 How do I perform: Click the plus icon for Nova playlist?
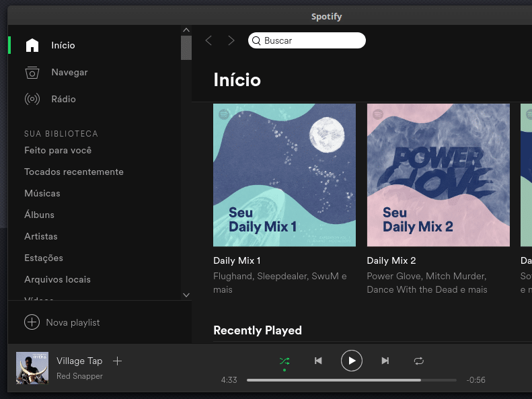click(32, 322)
